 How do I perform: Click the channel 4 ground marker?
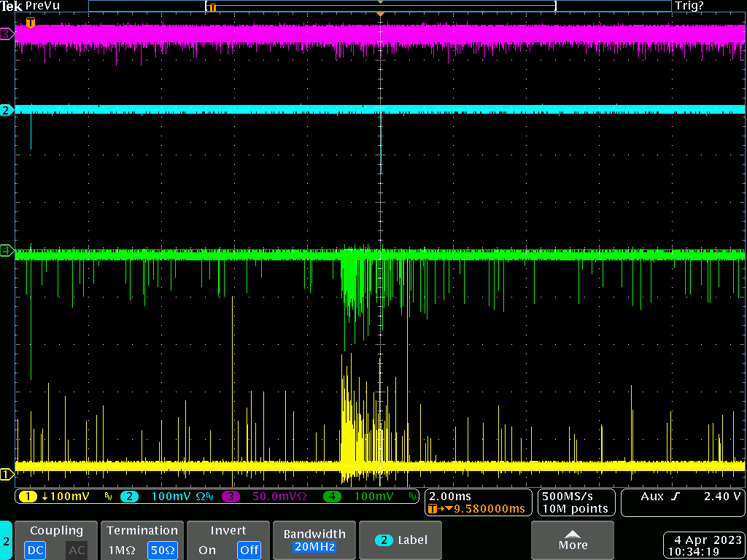[7, 251]
